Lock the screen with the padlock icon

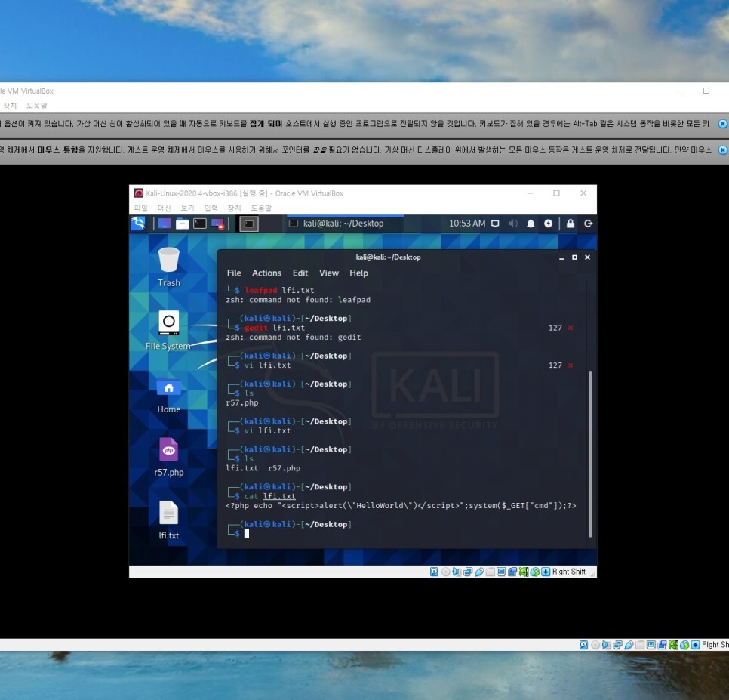[571, 224]
